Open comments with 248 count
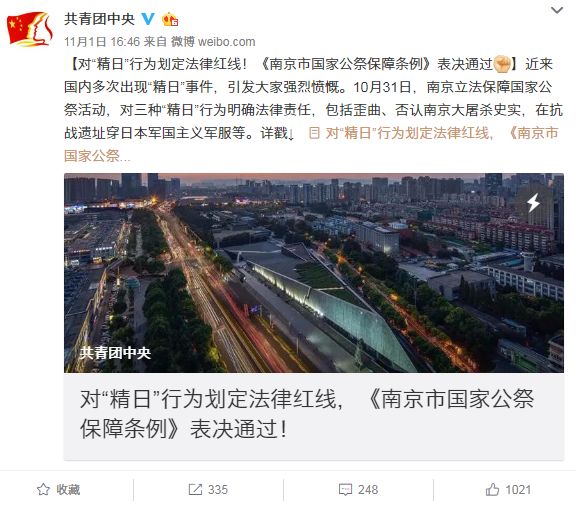Viewport: 576px width, 506px height. point(358,489)
